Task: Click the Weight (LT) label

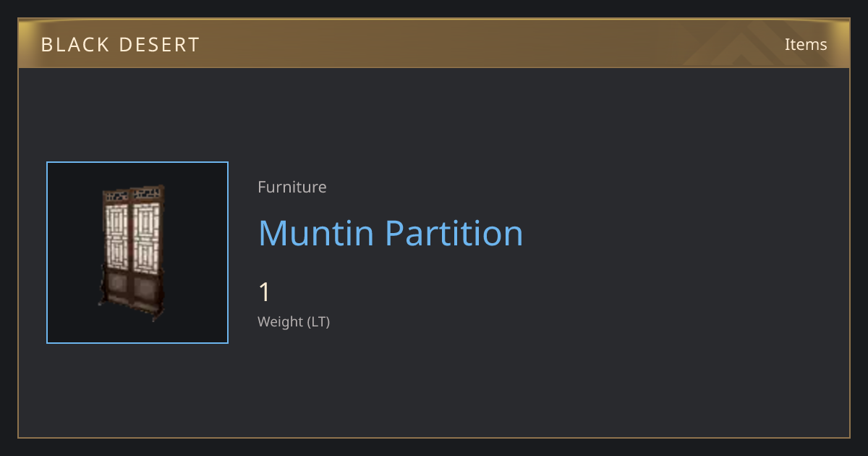Action: tap(294, 321)
